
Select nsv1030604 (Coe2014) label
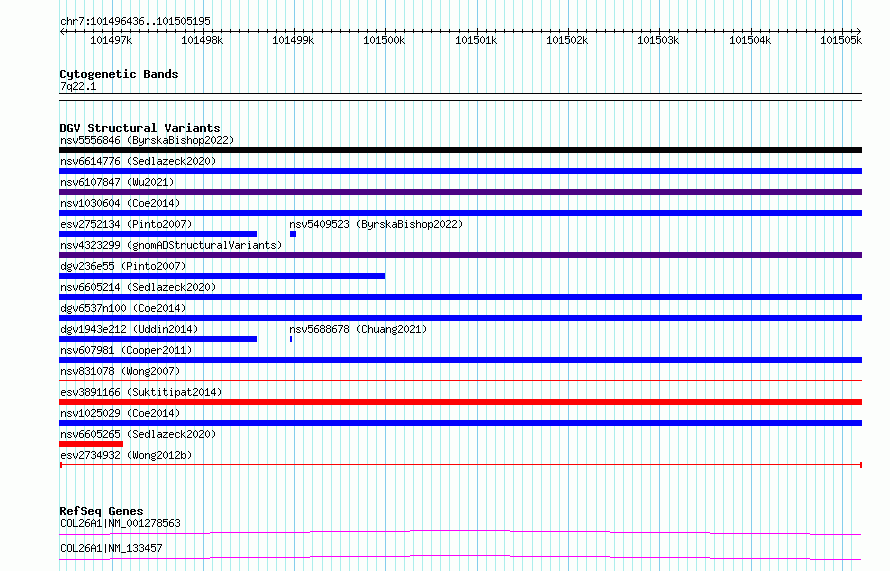pyautogui.click(x=120, y=203)
